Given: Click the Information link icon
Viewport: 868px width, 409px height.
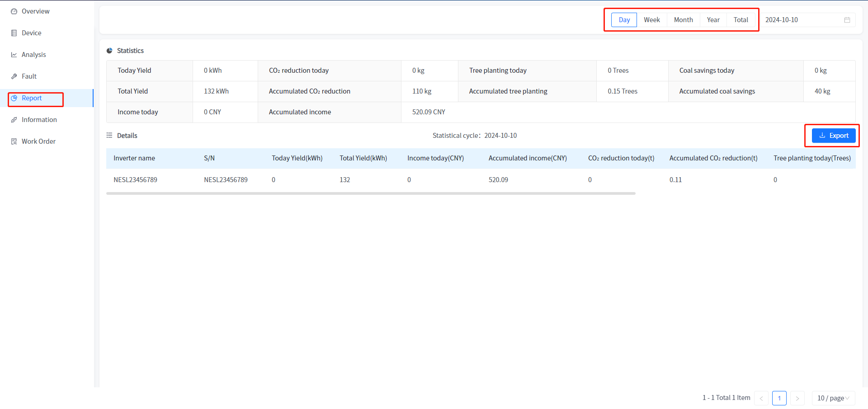Looking at the screenshot, I should 14,120.
